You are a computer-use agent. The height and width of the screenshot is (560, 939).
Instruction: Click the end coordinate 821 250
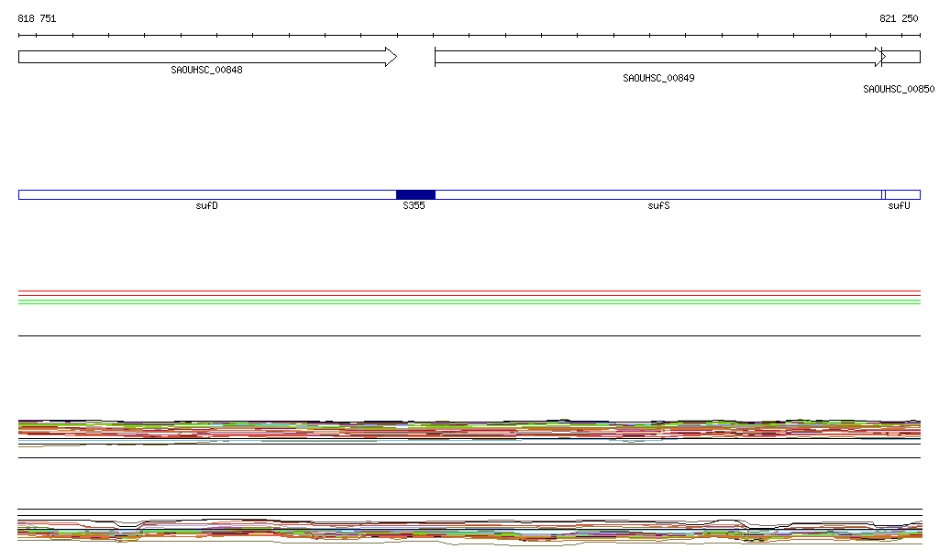[x=899, y=18]
